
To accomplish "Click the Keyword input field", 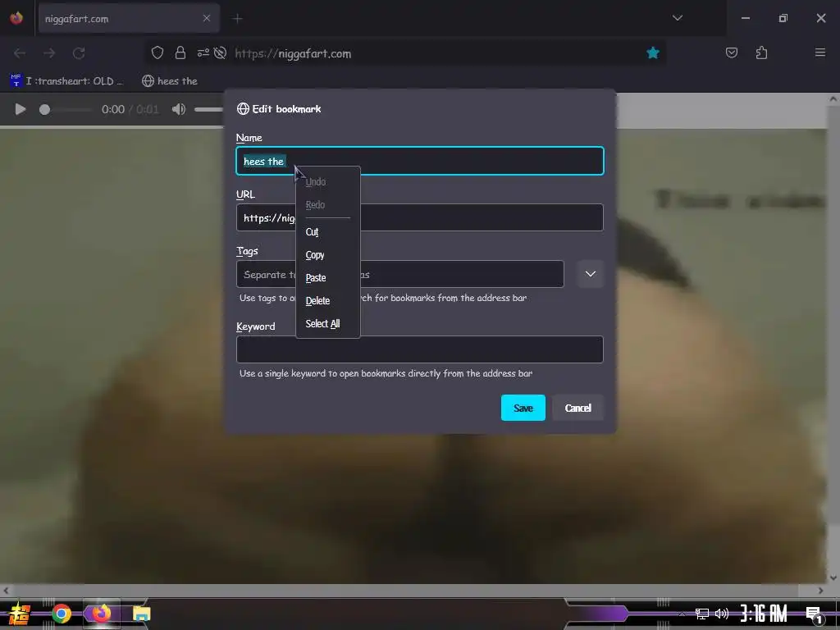I will pos(420,349).
